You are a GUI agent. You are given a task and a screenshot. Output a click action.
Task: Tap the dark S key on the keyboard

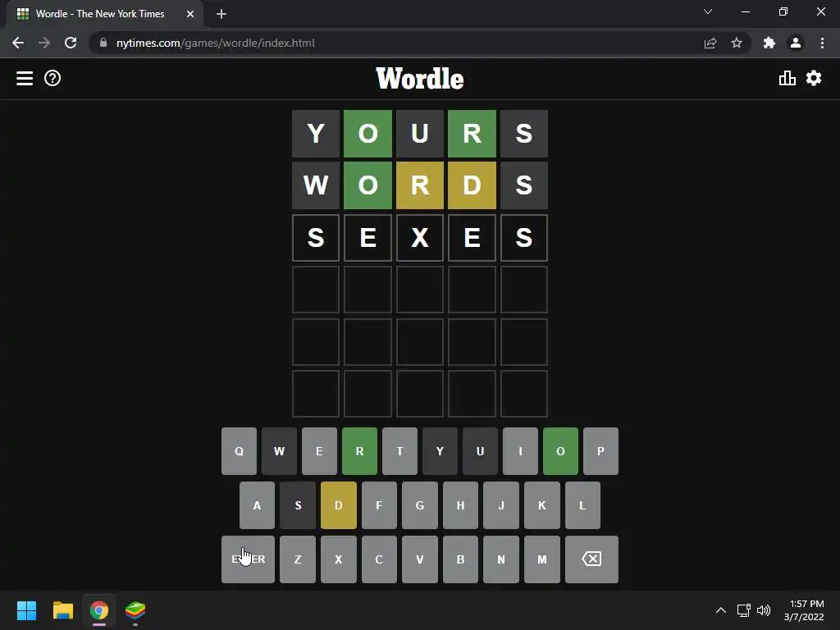click(x=298, y=505)
